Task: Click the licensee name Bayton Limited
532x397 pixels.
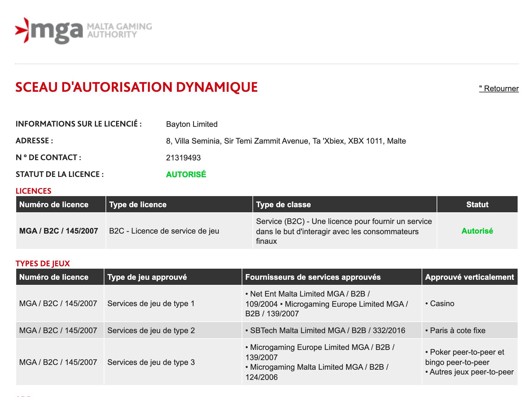Action: click(x=192, y=124)
